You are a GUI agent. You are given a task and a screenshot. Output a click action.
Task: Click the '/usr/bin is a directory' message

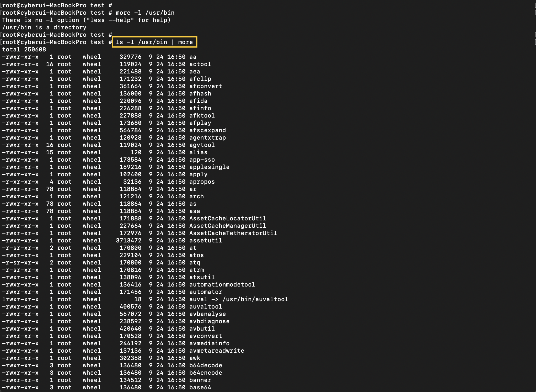coord(44,27)
